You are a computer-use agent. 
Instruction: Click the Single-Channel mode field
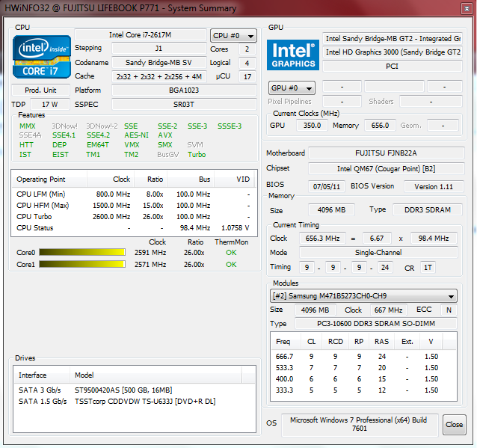pyautogui.click(x=378, y=253)
